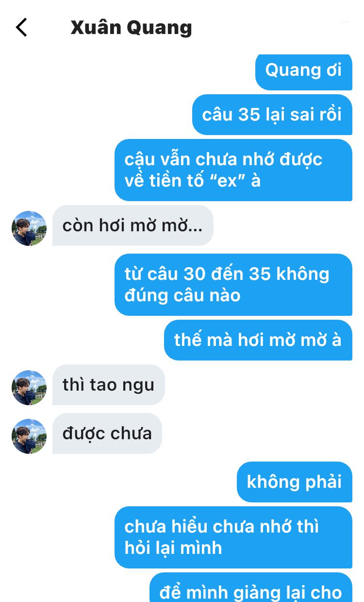Select the "câu 35 lại sai rồi" bubble
Viewport: 364px width, 602px height.
[272, 115]
